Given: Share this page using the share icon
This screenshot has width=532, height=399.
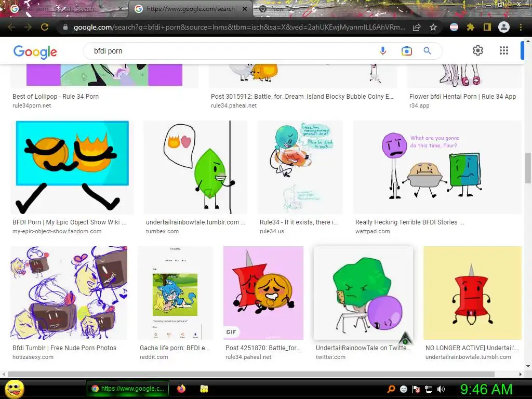Looking at the screenshot, I should 417,27.
